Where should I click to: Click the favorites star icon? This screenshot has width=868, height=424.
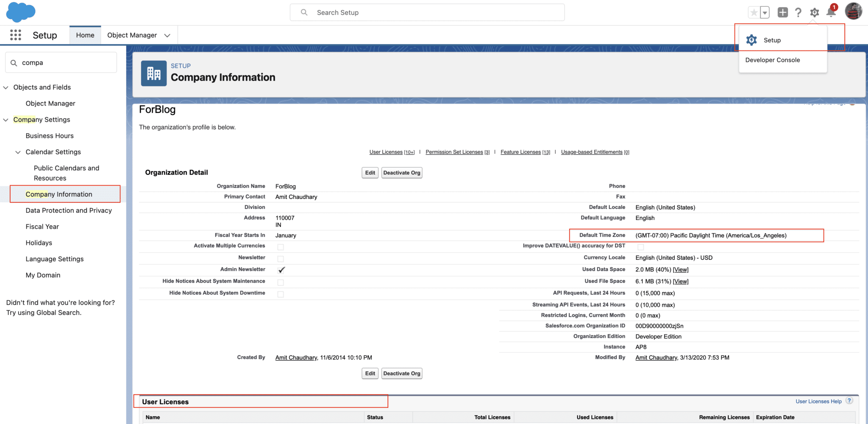(x=754, y=12)
